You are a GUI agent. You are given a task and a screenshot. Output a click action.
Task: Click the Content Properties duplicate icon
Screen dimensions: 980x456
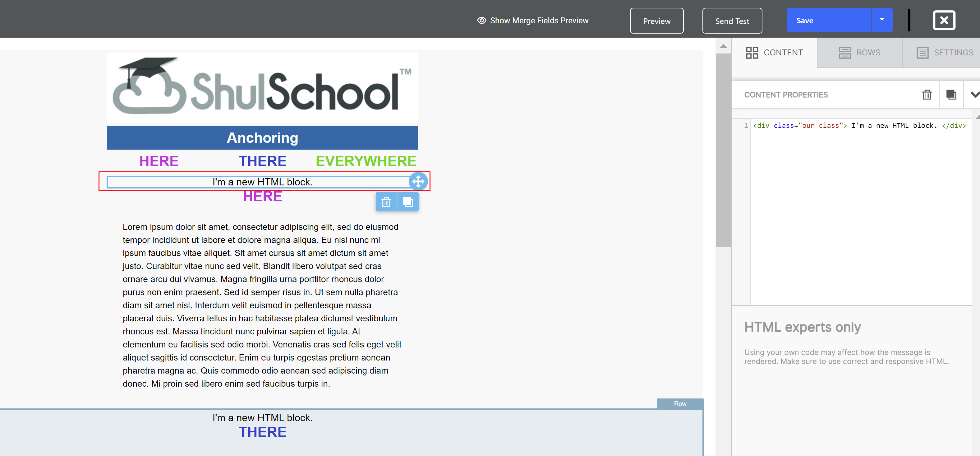pos(951,94)
